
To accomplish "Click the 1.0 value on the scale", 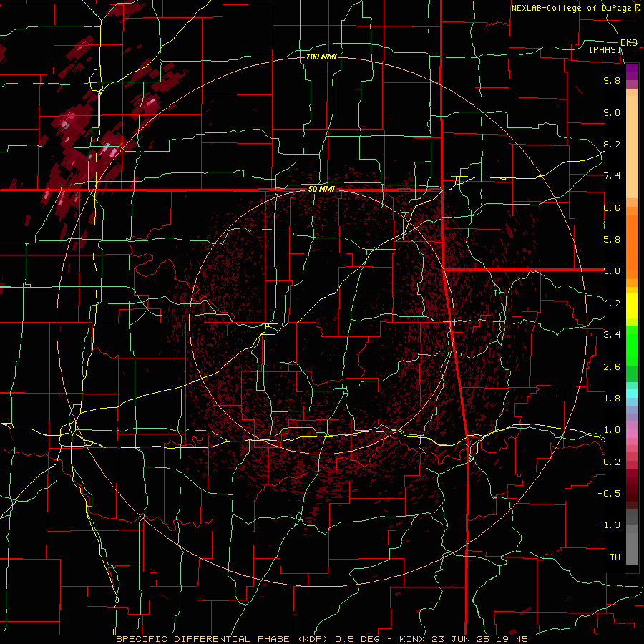I will pyautogui.click(x=612, y=430).
